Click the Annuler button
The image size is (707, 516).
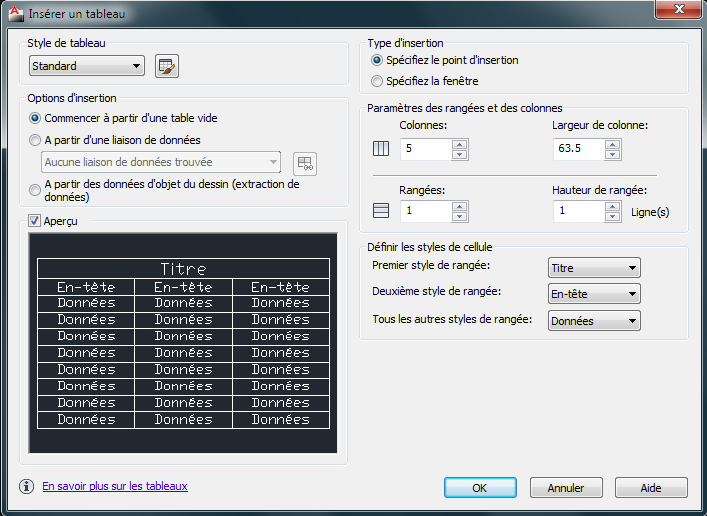[x=566, y=488]
